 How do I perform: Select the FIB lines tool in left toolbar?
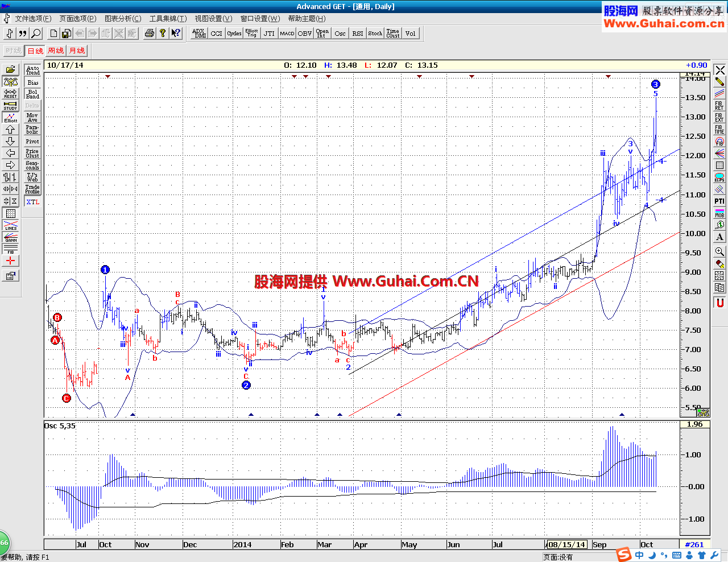point(10,249)
